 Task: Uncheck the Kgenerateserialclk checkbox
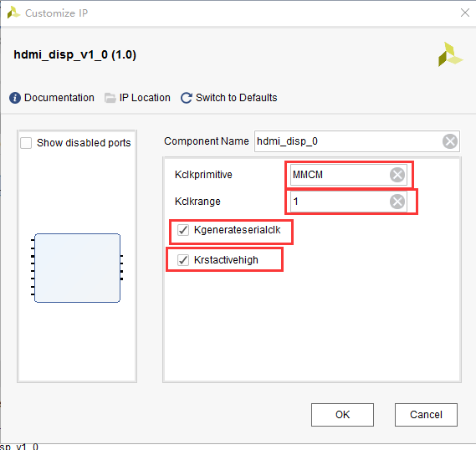coord(183,230)
